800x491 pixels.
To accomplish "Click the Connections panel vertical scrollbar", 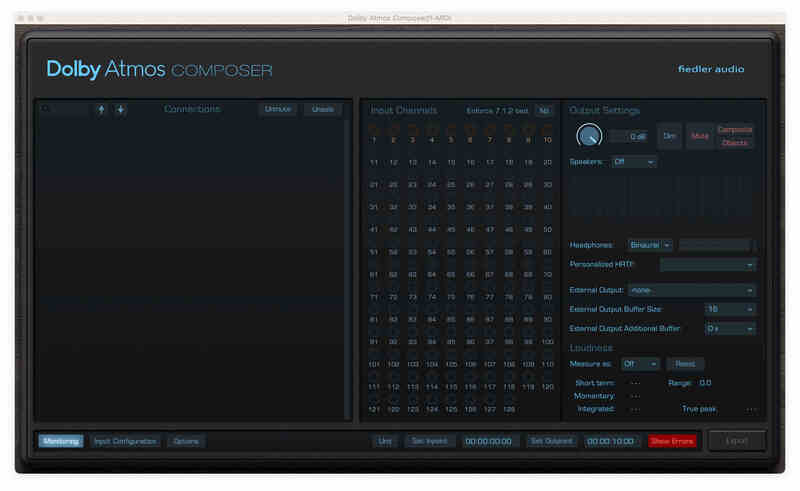I will [347, 268].
